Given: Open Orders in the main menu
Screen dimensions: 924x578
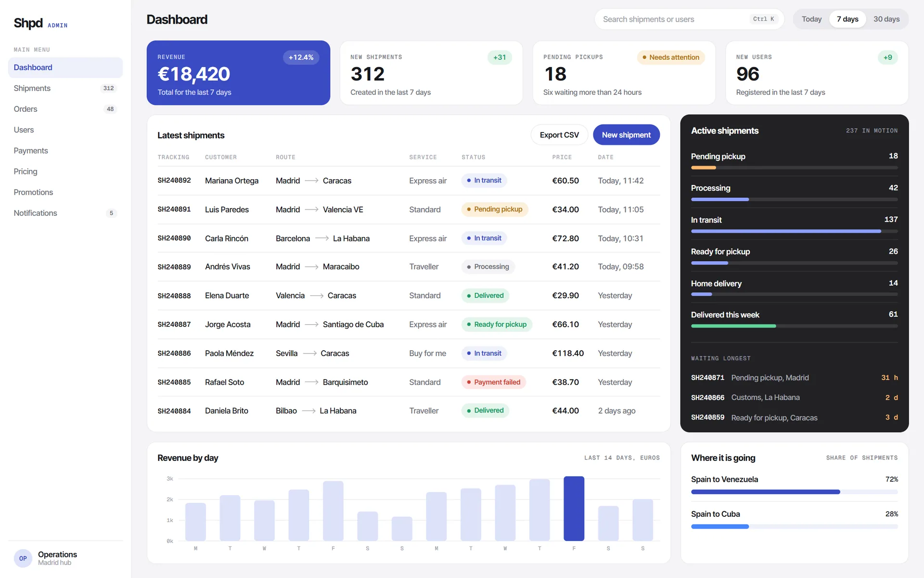Looking at the screenshot, I should (65, 109).
